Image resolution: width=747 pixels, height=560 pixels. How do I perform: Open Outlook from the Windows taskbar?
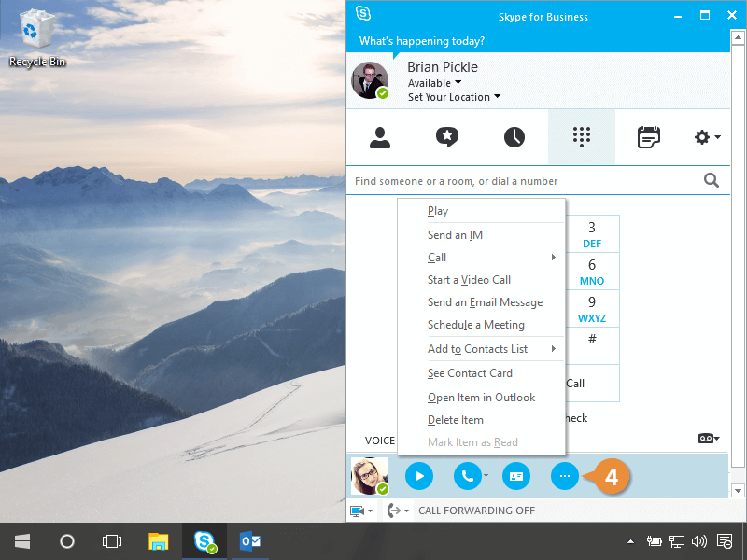point(251,541)
